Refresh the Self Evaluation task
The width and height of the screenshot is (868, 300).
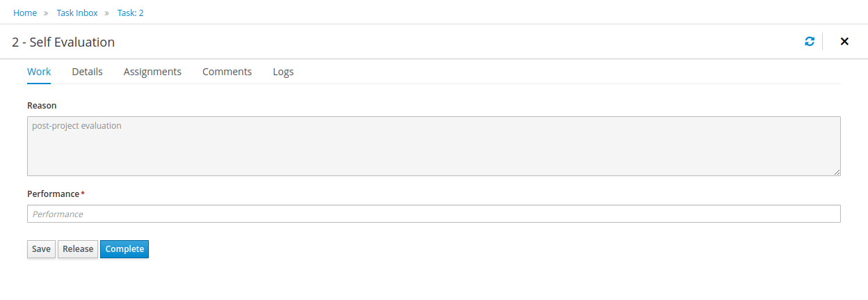point(810,42)
